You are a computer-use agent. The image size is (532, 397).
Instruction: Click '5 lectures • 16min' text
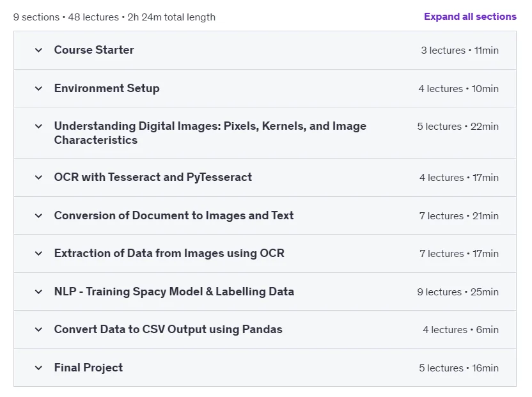[458, 368]
